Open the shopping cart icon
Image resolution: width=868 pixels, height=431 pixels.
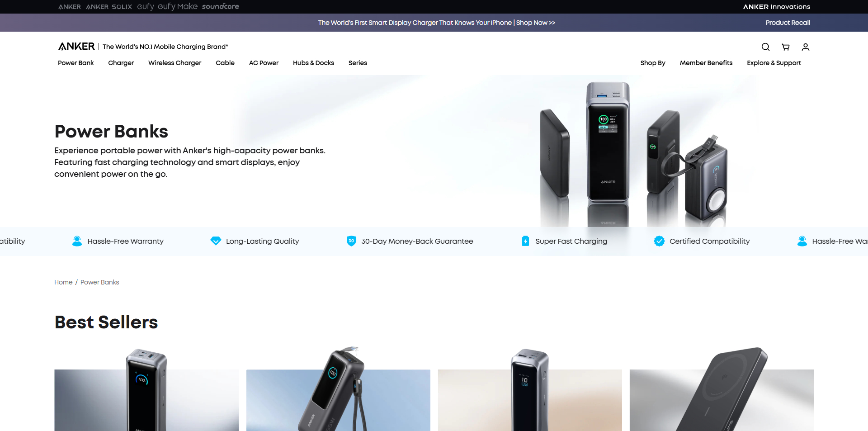click(786, 47)
